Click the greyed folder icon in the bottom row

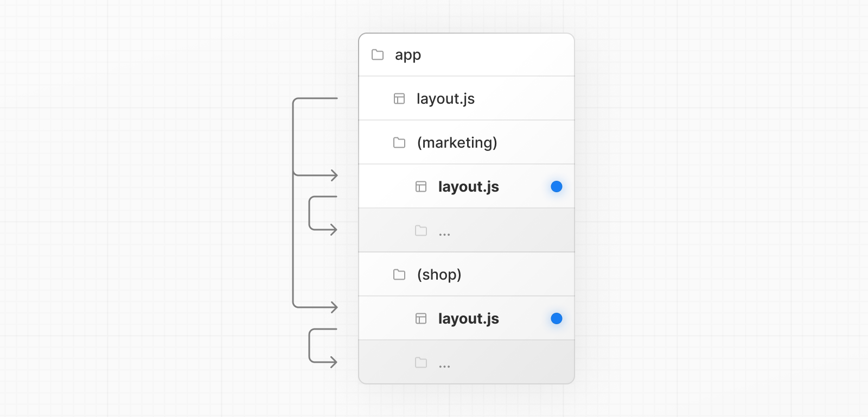(x=421, y=362)
